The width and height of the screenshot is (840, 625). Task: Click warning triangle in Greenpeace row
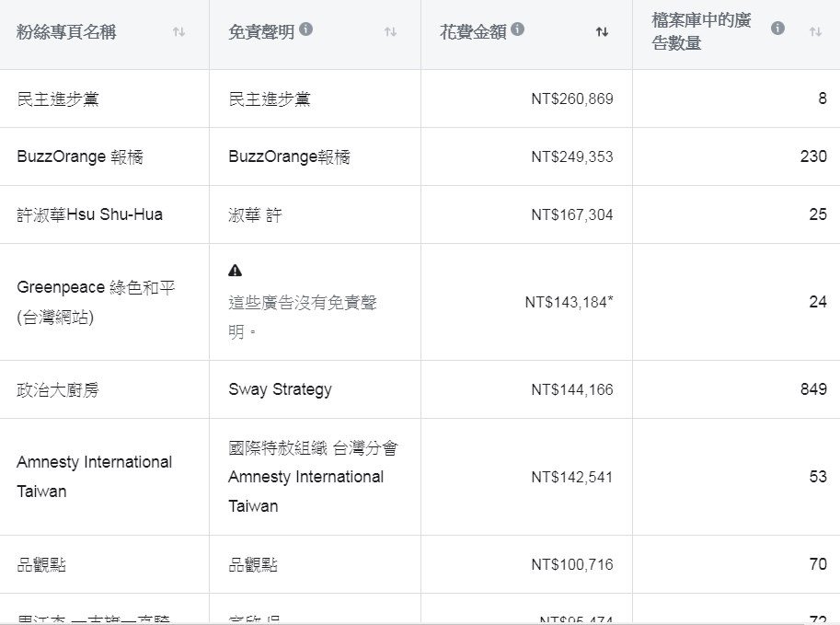click(236, 271)
